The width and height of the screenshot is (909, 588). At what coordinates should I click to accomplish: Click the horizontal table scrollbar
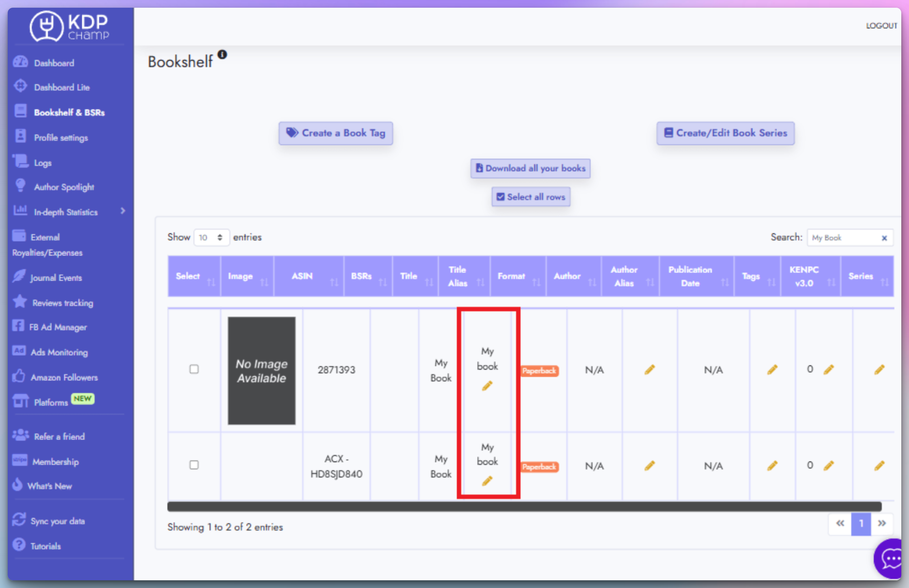pyautogui.click(x=524, y=507)
